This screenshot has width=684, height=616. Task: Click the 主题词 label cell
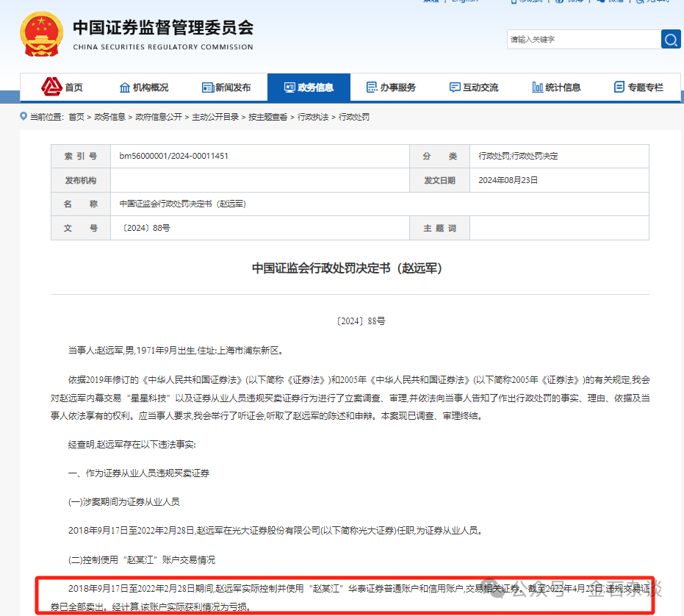point(439,228)
